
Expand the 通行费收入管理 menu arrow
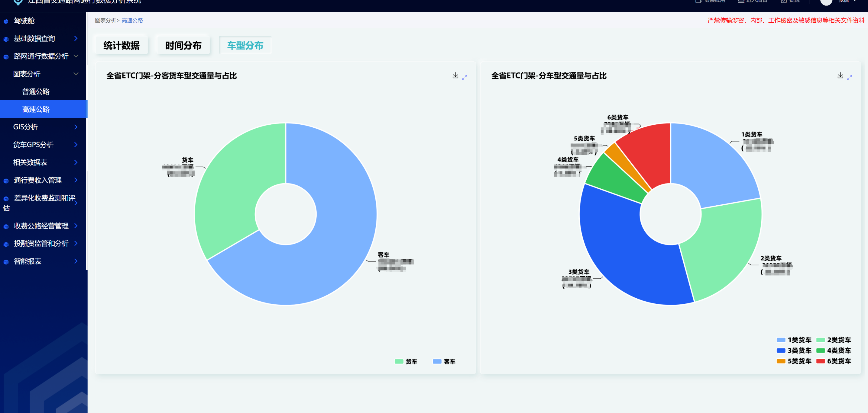[76, 180]
